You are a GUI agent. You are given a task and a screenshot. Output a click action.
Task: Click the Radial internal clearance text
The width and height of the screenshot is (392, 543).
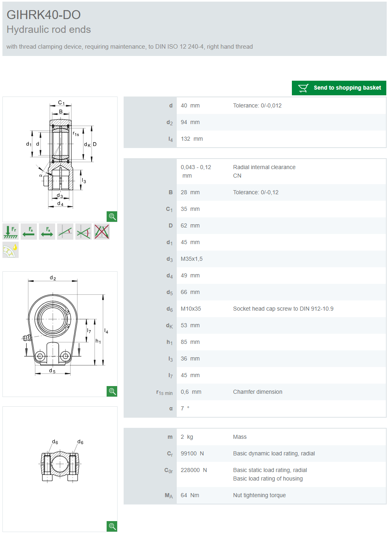(264, 167)
